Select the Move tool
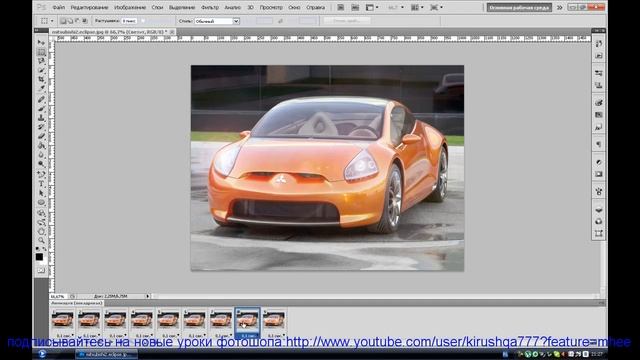Image resolution: width=640 pixels, height=360 pixels. 41,42
